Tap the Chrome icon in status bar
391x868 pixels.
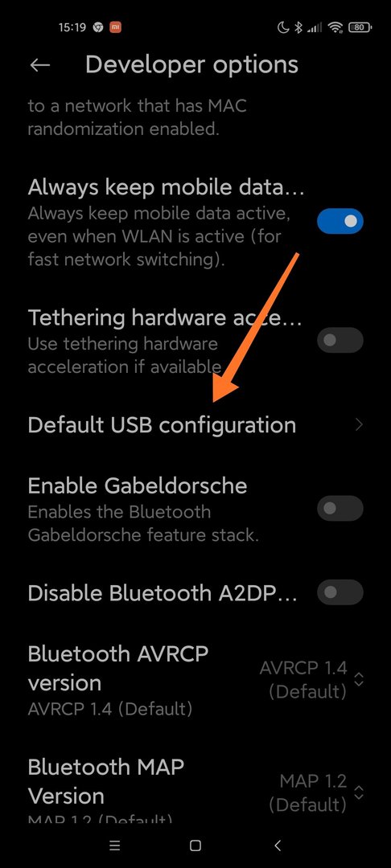click(97, 27)
